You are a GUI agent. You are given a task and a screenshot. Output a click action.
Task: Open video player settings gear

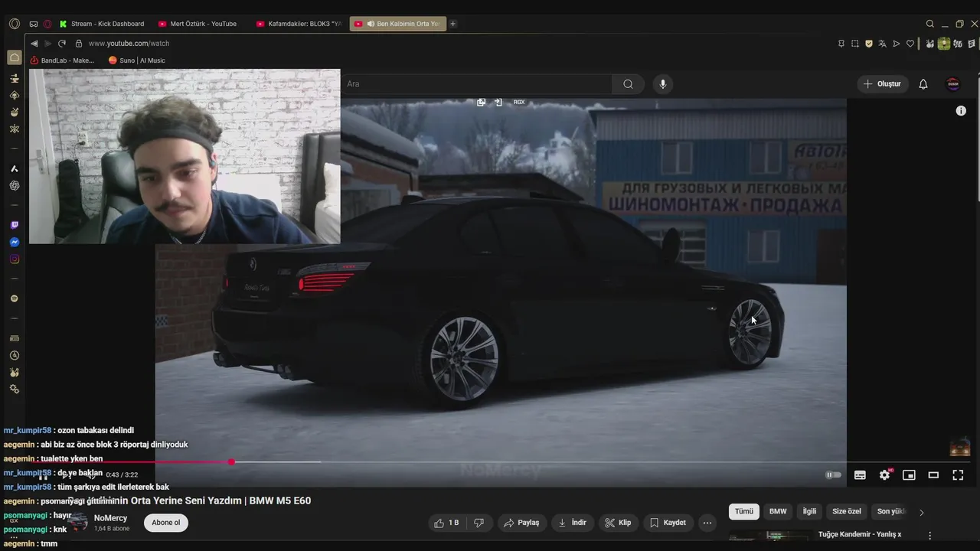[884, 475]
